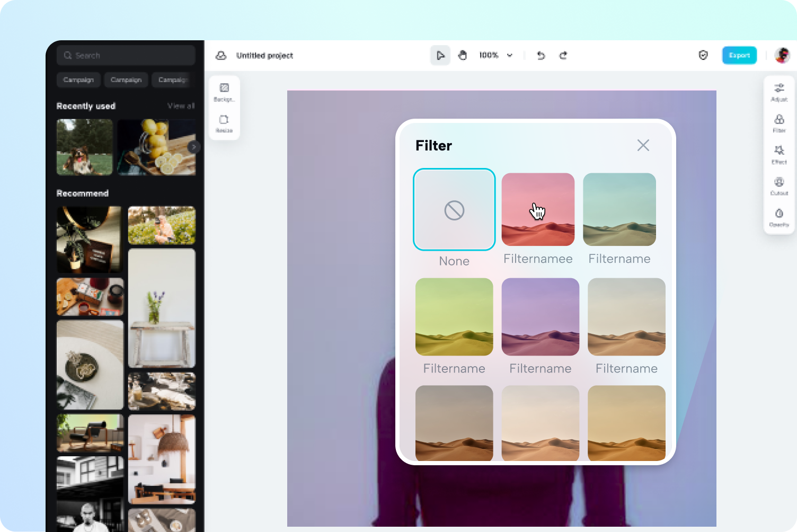Expand more Recently used images with the arrow

[x=193, y=147]
